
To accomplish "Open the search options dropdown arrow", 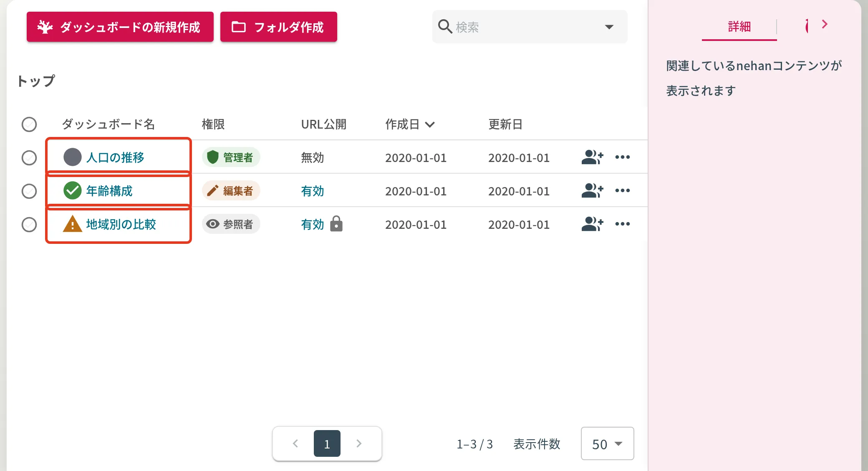I will click(x=609, y=27).
